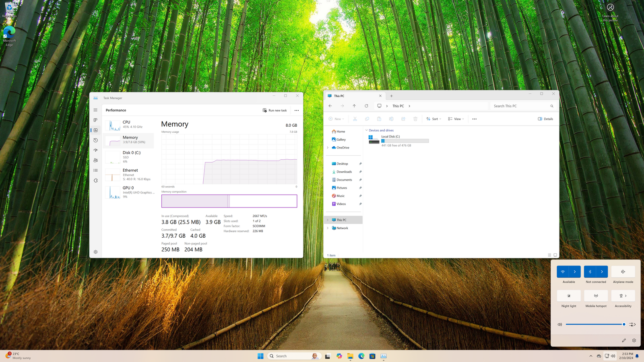
Task: Edit quick settings with pencil icon
Action: click(x=624, y=340)
